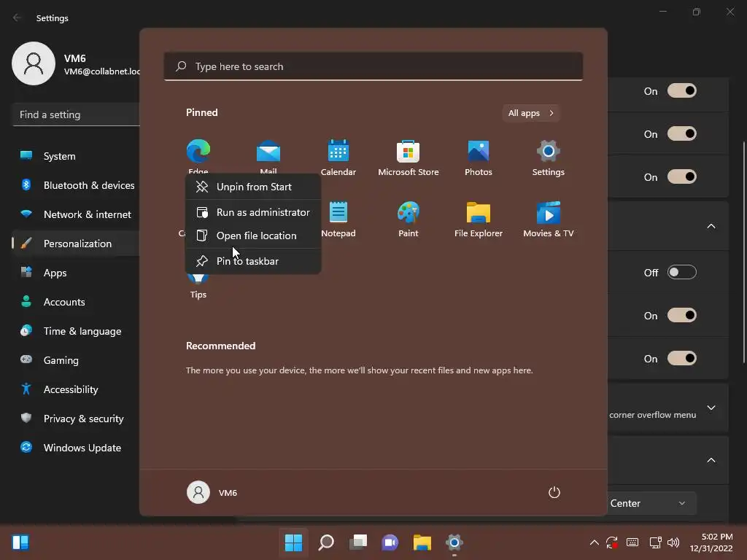Go to Bluetooth & devices
This screenshot has width=747, height=560.
point(76,185)
